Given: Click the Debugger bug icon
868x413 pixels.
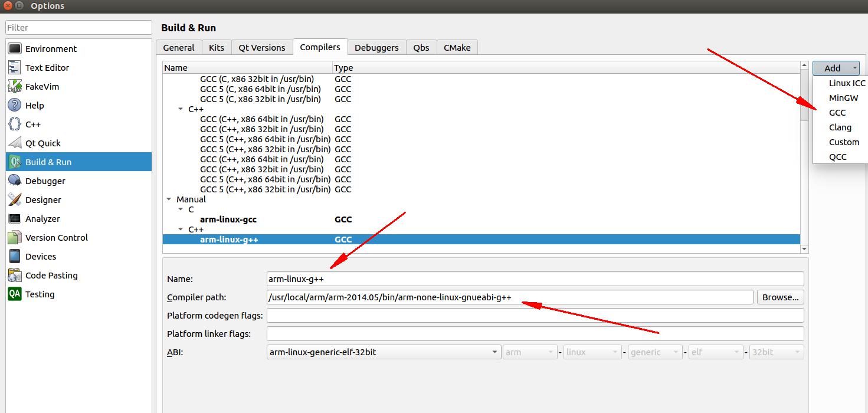Looking at the screenshot, I should coord(15,181).
